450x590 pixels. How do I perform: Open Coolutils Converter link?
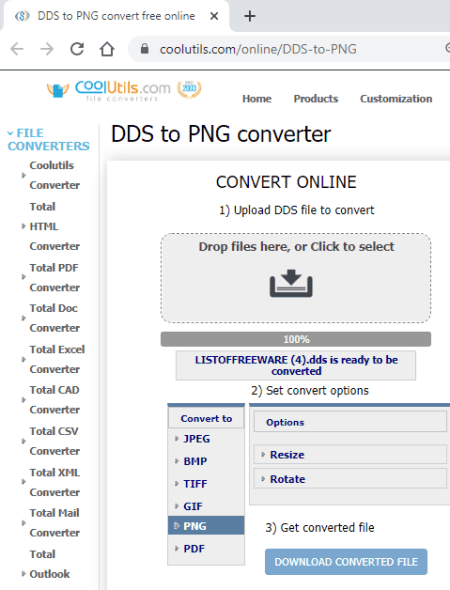point(55,175)
